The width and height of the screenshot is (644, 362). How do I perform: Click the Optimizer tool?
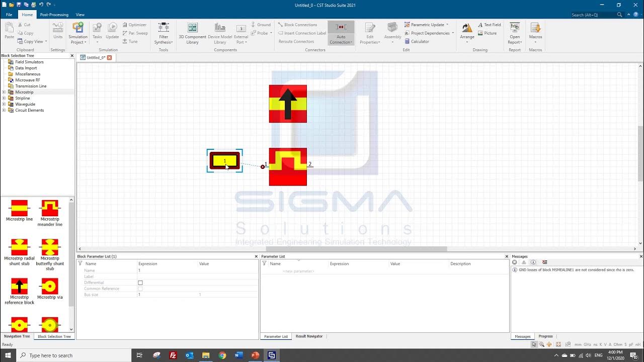134,25
